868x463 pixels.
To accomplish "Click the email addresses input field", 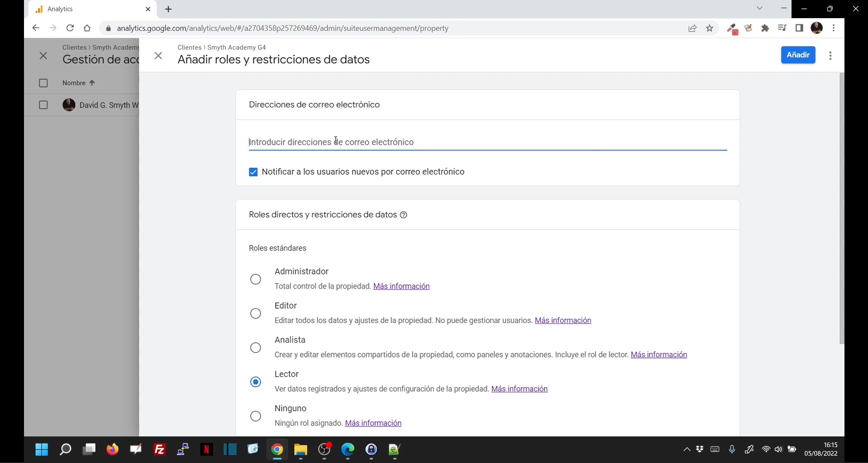I will pos(487,142).
